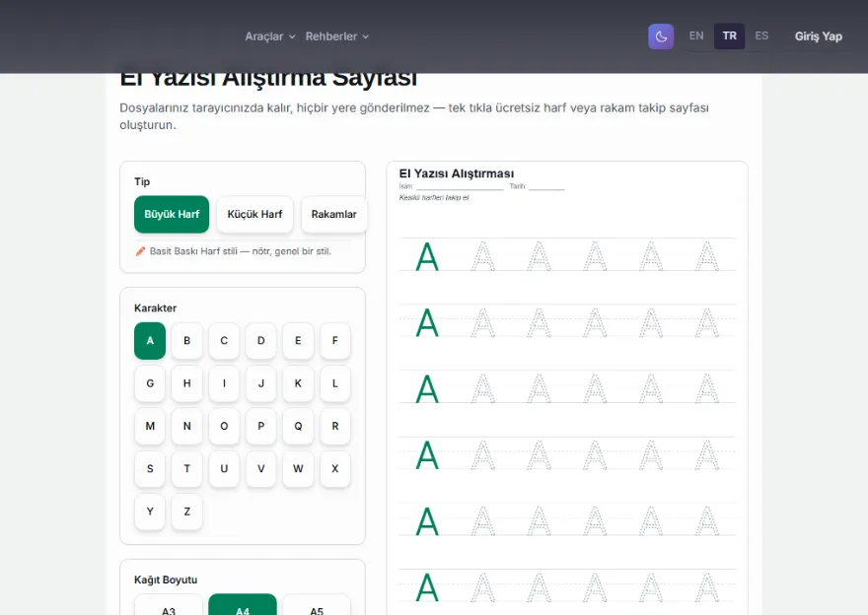Click the Giriş Yap link

(818, 36)
